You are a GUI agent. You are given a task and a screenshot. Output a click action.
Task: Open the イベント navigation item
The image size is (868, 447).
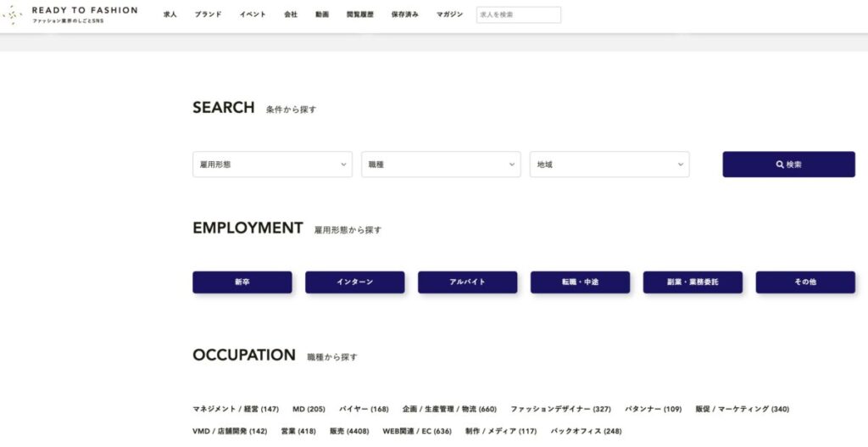[x=253, y=14]
